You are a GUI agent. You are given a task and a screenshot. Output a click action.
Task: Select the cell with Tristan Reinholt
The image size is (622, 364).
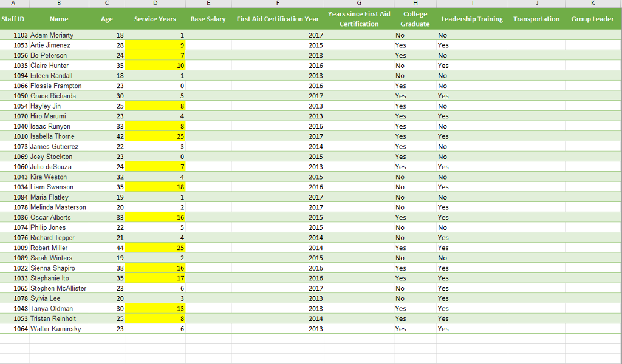click(x=59, y=319)
